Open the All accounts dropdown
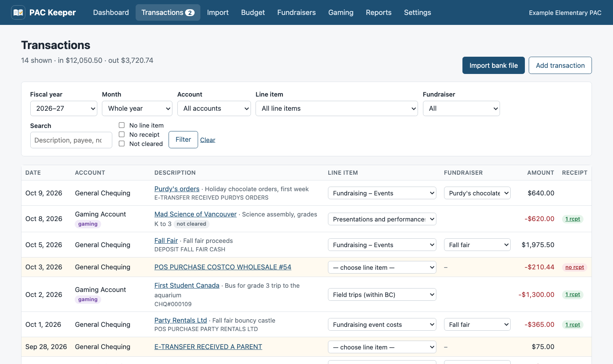Screen dimensions: 613x364 pos(214,108)
